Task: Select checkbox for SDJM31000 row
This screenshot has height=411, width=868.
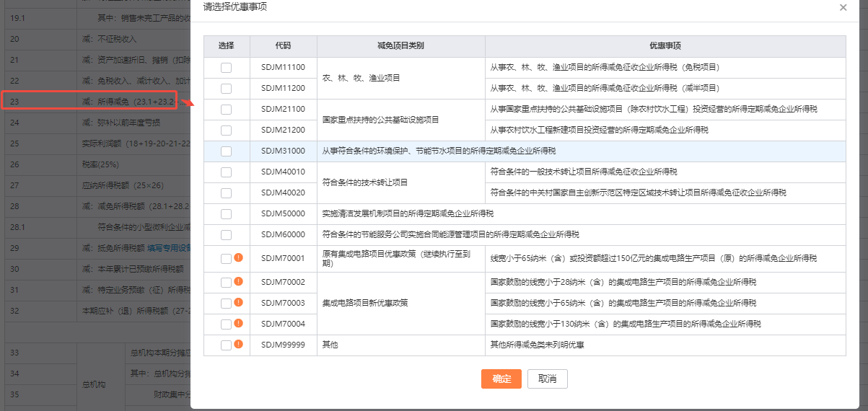Action: (x=226, y=151)
